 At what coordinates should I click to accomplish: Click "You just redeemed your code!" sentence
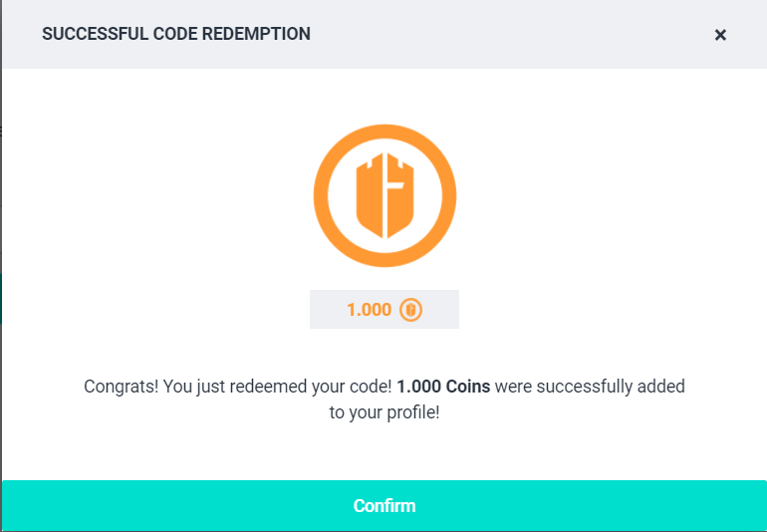pos(277,386)
